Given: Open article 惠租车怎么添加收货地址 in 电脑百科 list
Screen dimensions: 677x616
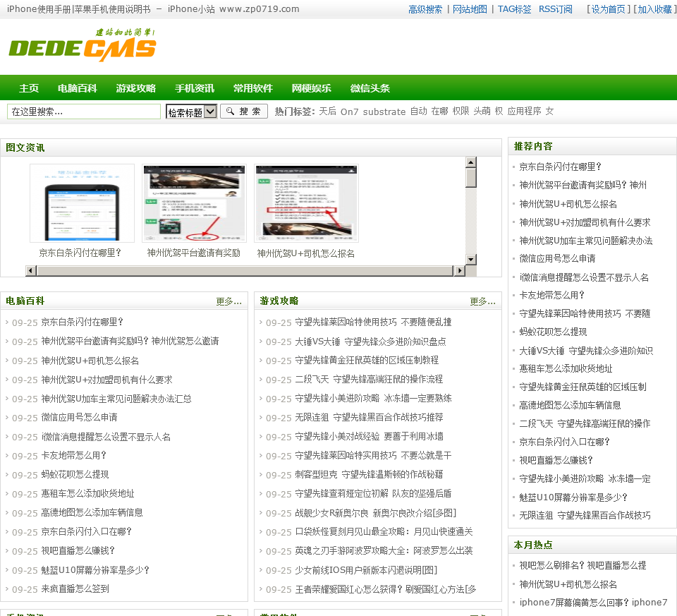Looking at the screenshot, I should click(87, 494).
